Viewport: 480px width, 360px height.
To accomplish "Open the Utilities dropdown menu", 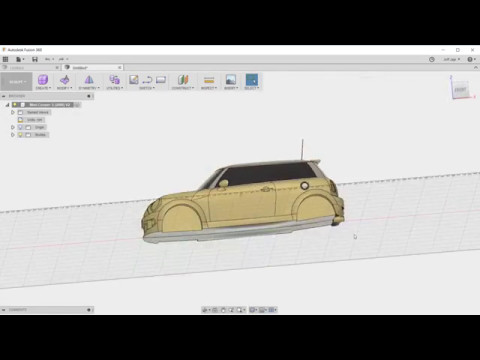I will click(x=115, y=88).
